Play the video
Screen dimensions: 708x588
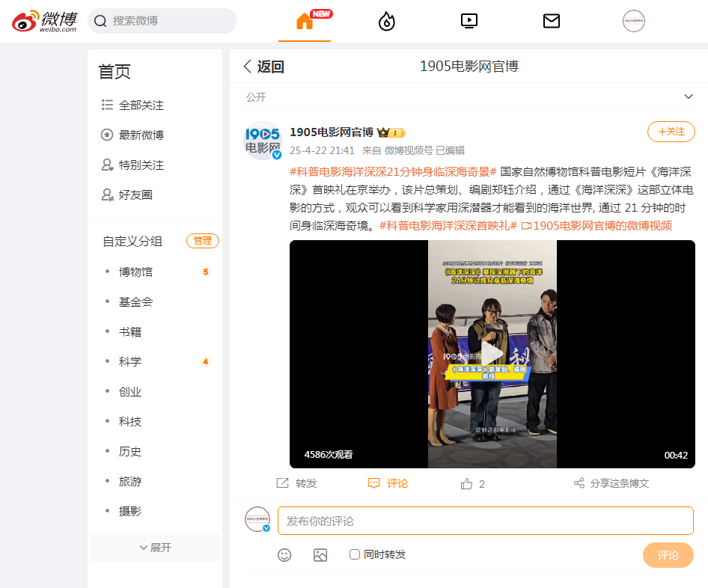pos(492,354)
